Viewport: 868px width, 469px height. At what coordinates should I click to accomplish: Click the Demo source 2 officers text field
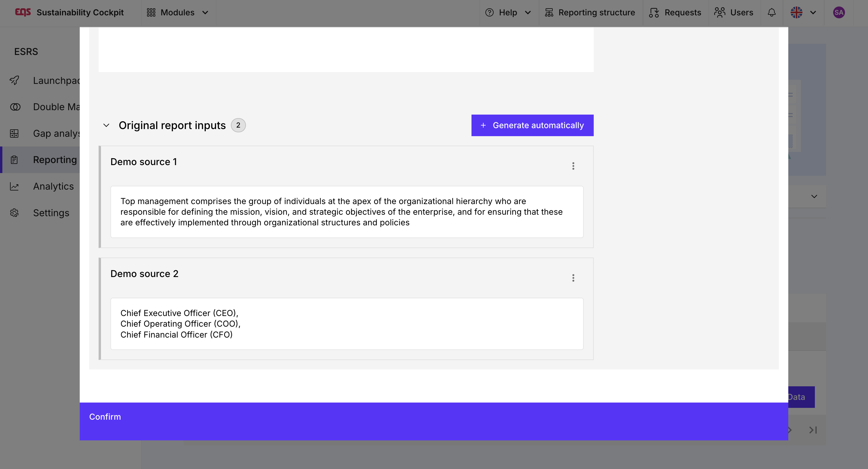click(347, 324)
